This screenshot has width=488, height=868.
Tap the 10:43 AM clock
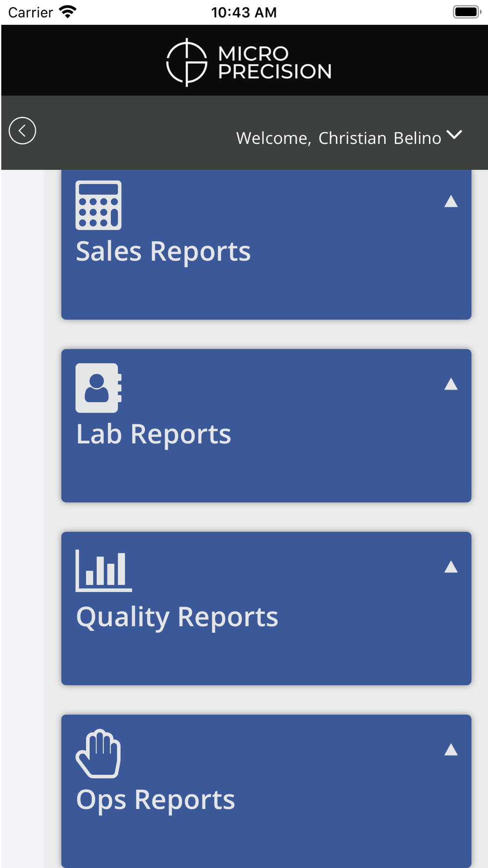pos(244,12)
